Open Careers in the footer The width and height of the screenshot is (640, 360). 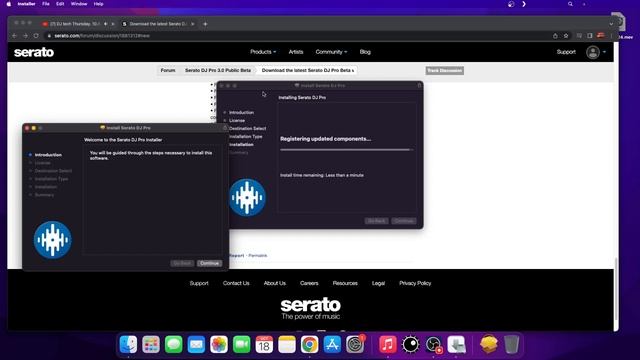tap(309, 283)
